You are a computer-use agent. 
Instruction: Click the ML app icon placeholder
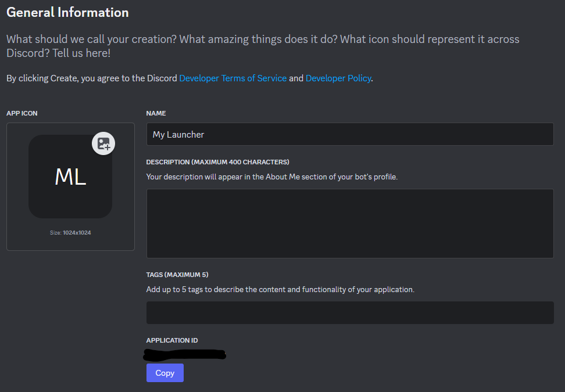point(70,177)
